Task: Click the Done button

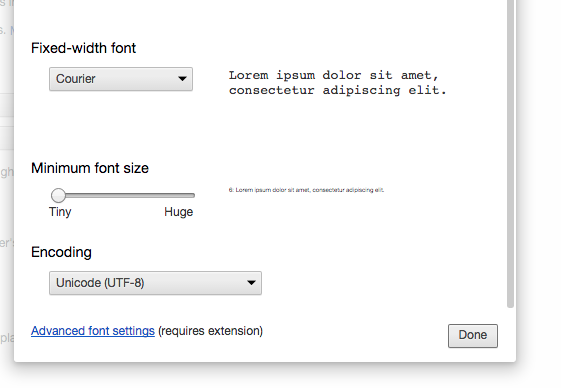Action: pos(473,336)
